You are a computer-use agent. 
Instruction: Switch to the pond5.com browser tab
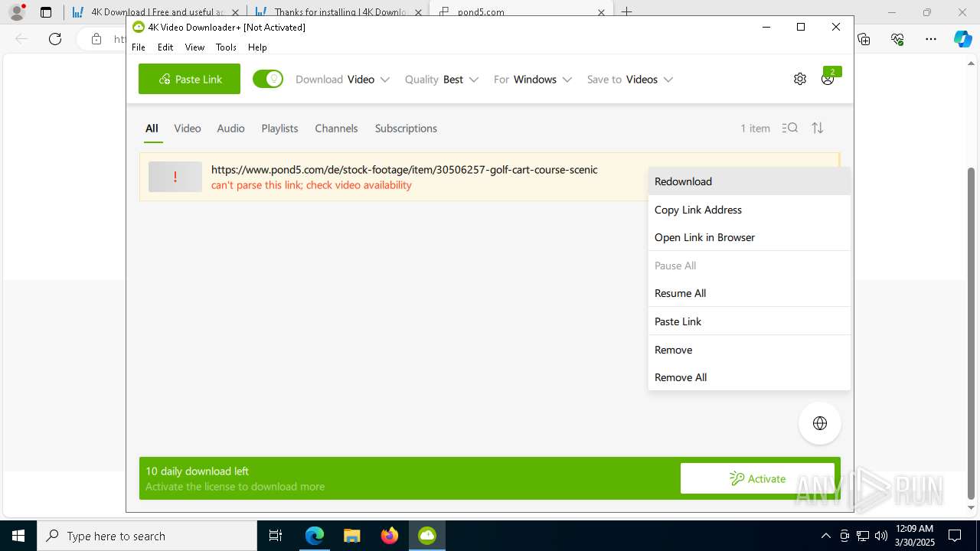click(x=521, y=11)
